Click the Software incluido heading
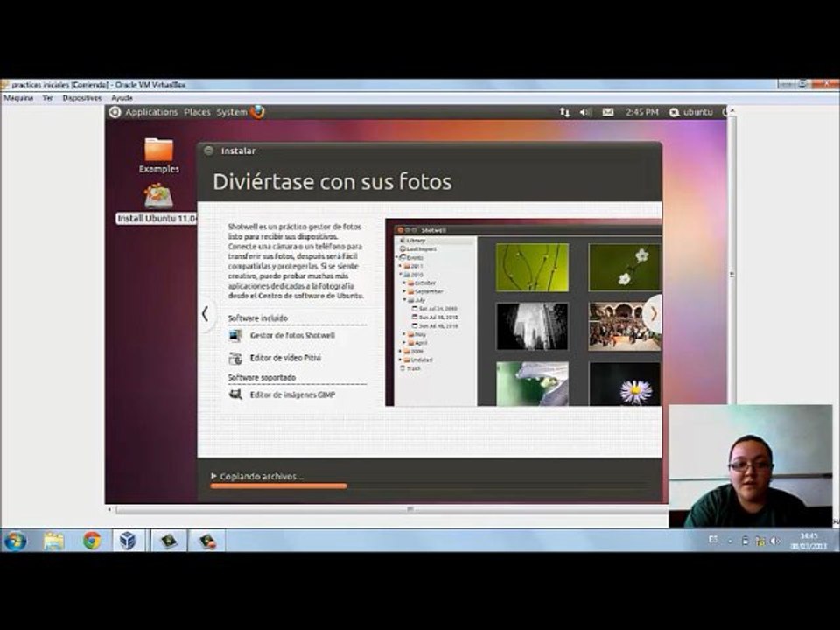This screenshot has height=630, width=840. click(257, 318)
